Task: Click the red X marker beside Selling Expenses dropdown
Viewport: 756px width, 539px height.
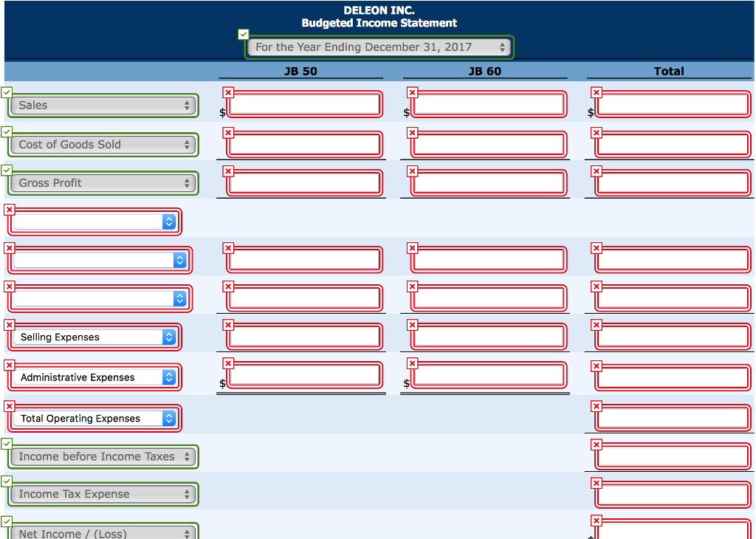Action: click(x=9, y=325)
